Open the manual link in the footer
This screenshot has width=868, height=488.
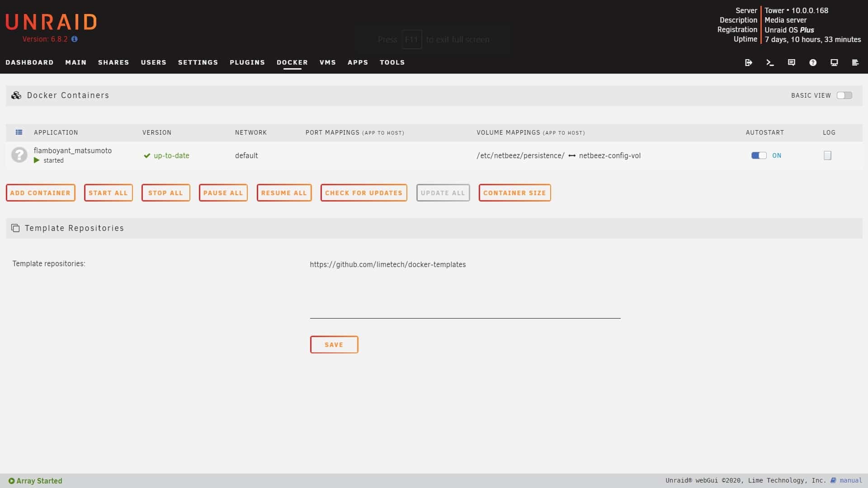(x=850, y=480)
